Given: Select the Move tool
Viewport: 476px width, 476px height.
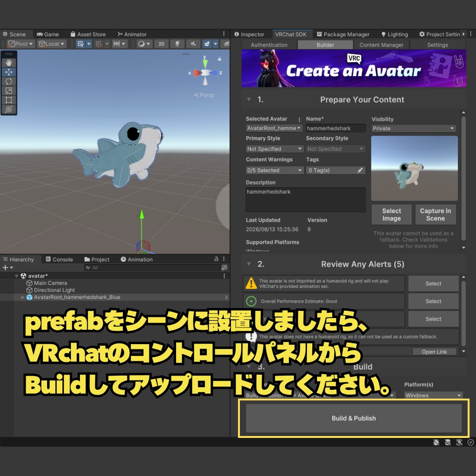Looking at the screenshot, I should point(9,72).
